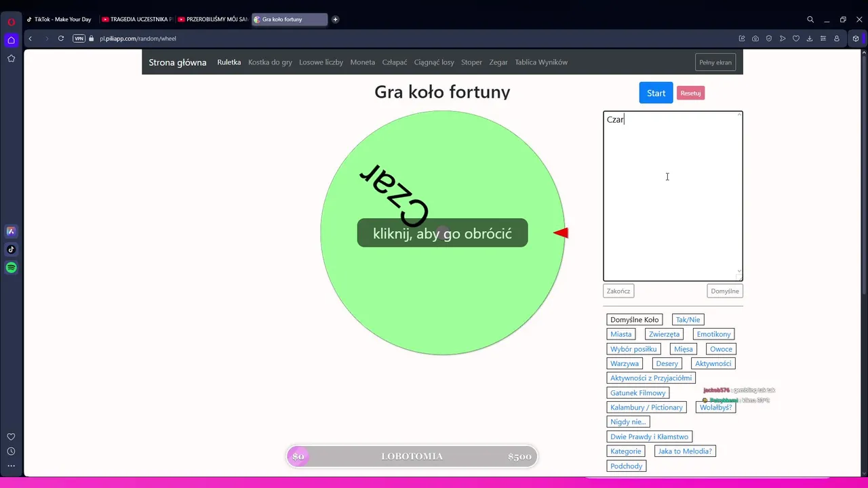The width and height of the screenshot is (868, 488).
Task: Open the Moneta menu item
Action: tap(363, 62)
